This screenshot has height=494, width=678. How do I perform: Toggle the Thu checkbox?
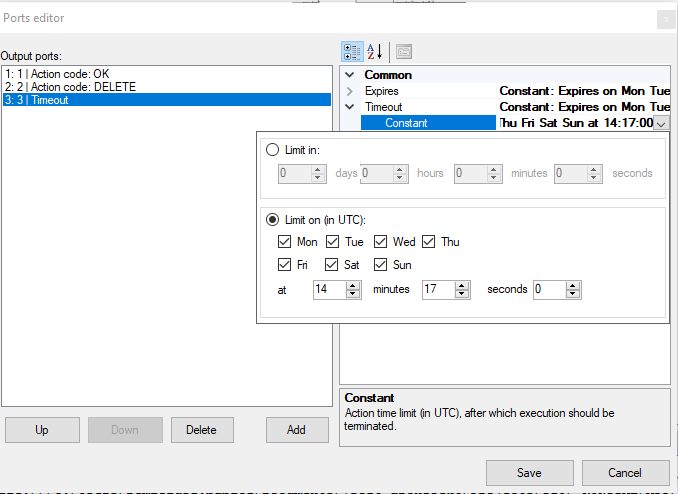coord(428,241)
